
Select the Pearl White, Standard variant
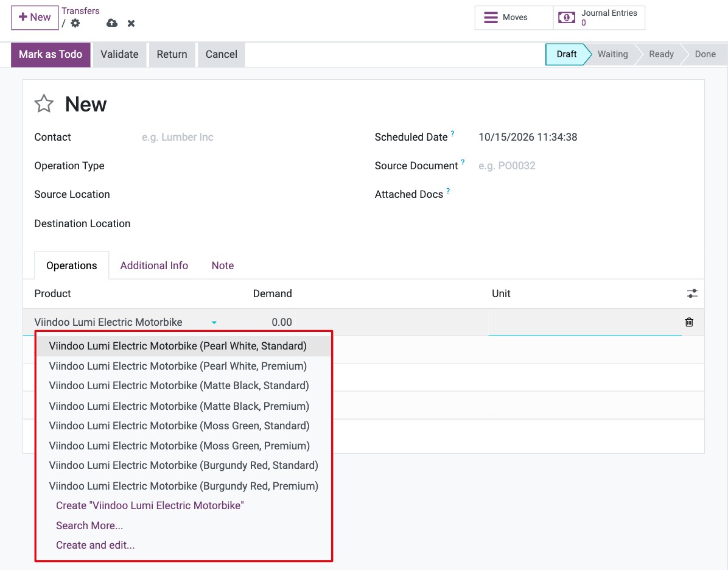tap(184, 346)
